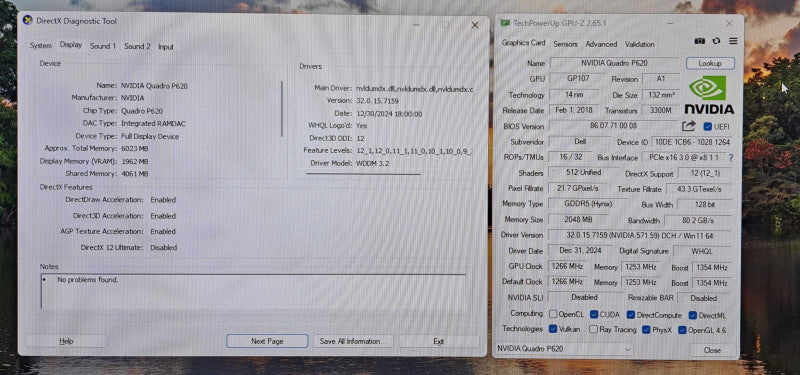Click the Drivers panel horizontal scrollbar
This screenshot has width=800, height=375.
click(x=363, y=174)
